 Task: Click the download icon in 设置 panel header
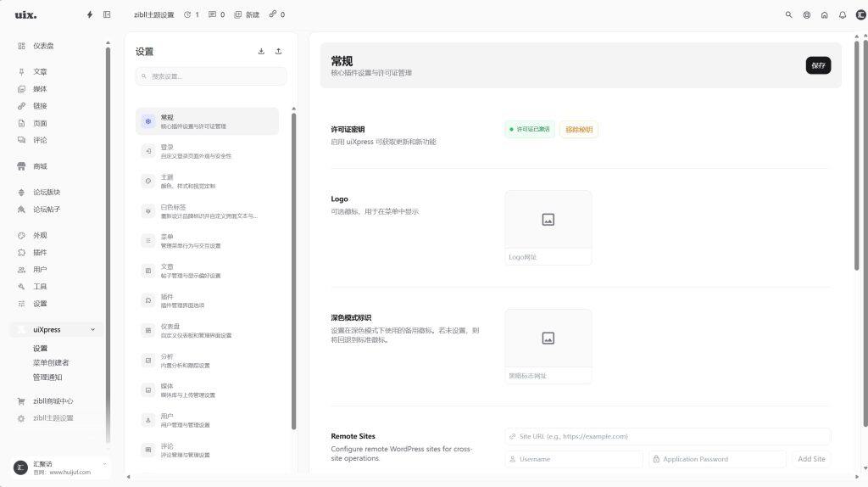point(261,52)
